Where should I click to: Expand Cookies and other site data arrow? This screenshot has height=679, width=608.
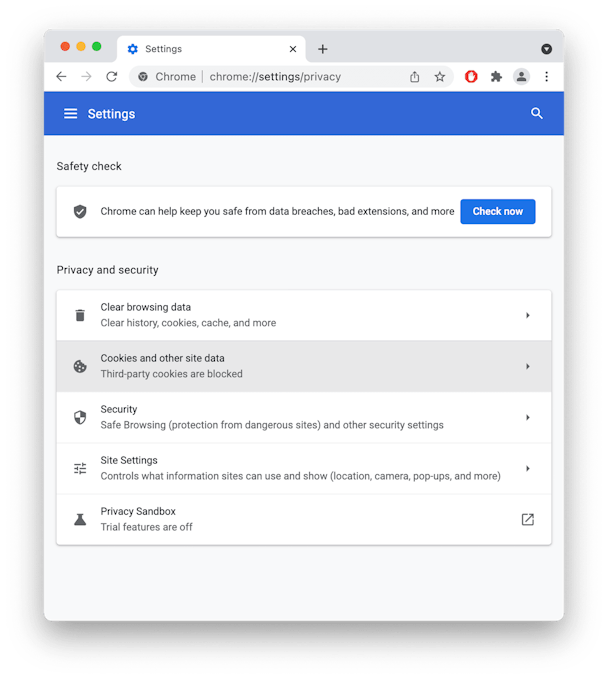click(527, 366)
